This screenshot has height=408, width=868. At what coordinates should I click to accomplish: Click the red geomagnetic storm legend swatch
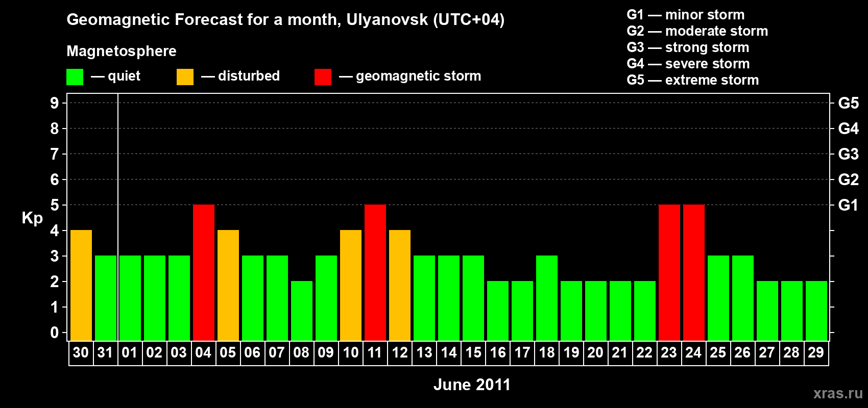(x=323, y=77)
